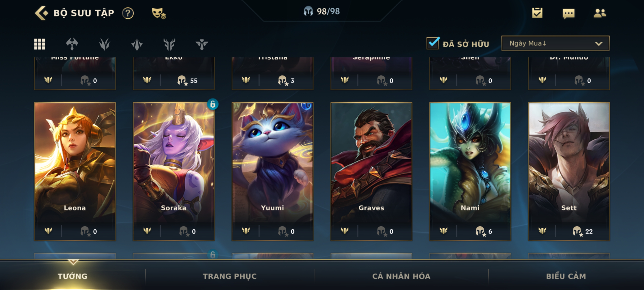The height and width of the screenshot is (290, 644).
Task: Click the lock badge on Soraka
Action: [x=213, y=104]
